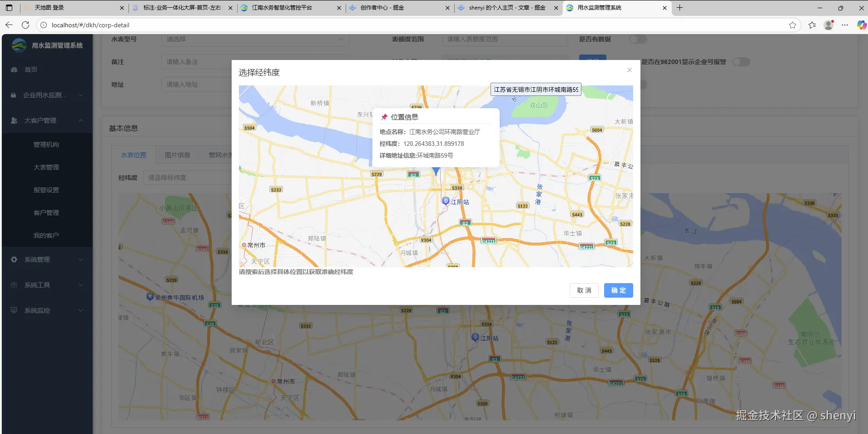This screenshot has width=868, height=434.
Task: Reload the current page
Action: pos(25,25)
